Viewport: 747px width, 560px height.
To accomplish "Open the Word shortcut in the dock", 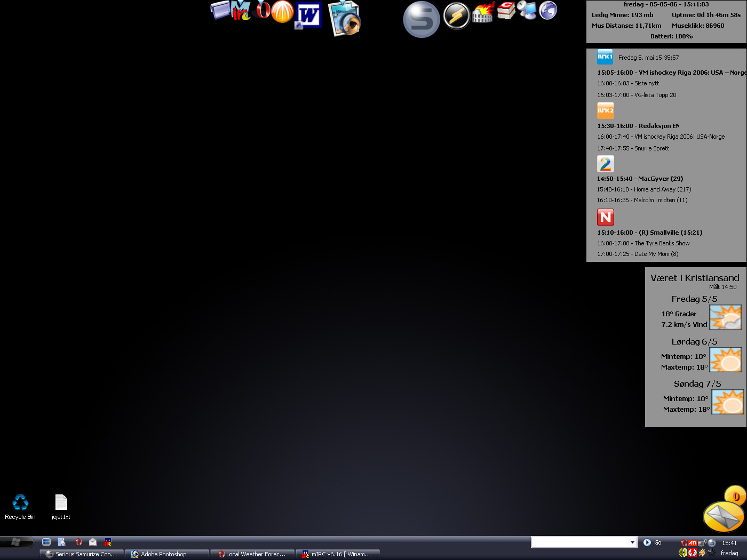I will [308, 15].
